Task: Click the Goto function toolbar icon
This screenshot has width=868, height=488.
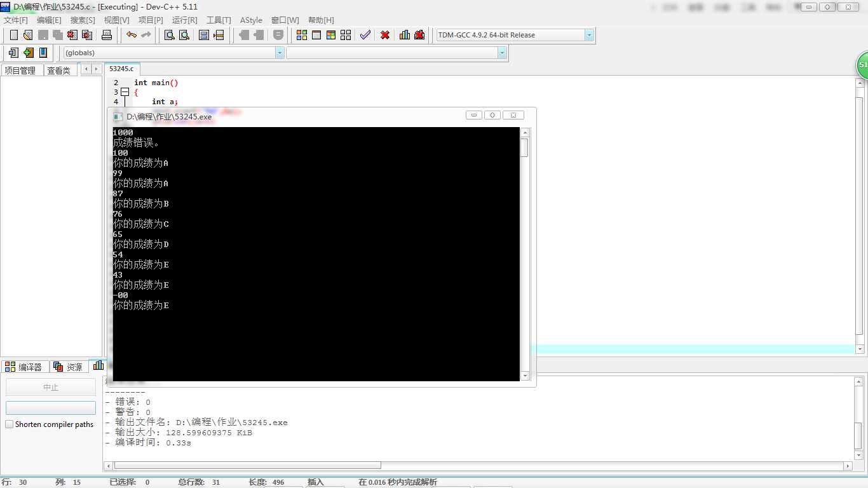Action: pyautogui.click(x=204, y=35)
